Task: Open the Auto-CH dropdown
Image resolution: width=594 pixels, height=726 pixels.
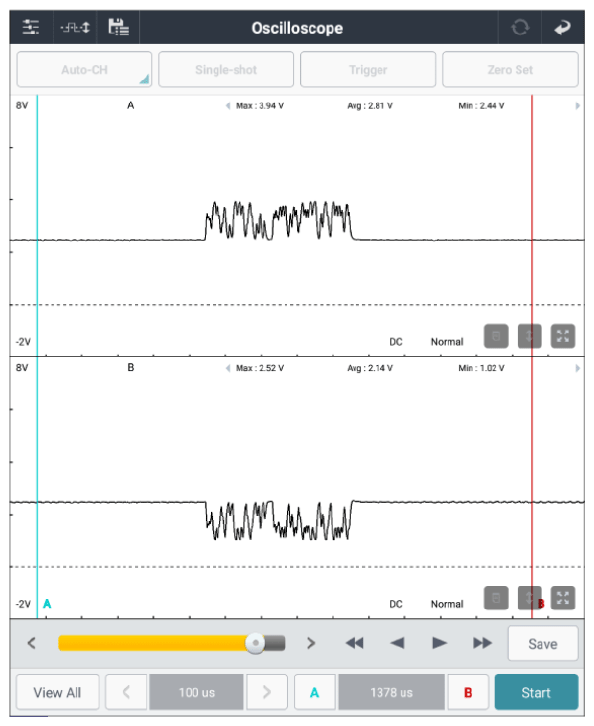Action: click(x=84, y=69)
